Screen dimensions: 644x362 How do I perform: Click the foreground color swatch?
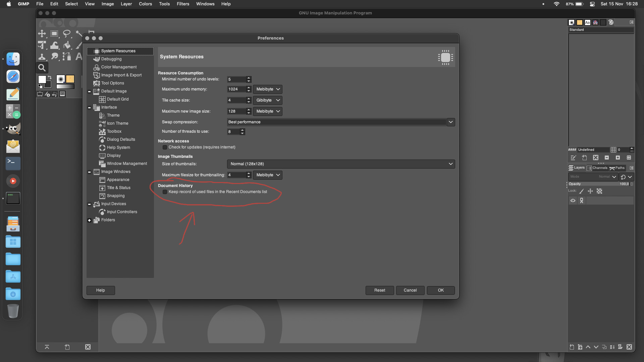point(42,79)
